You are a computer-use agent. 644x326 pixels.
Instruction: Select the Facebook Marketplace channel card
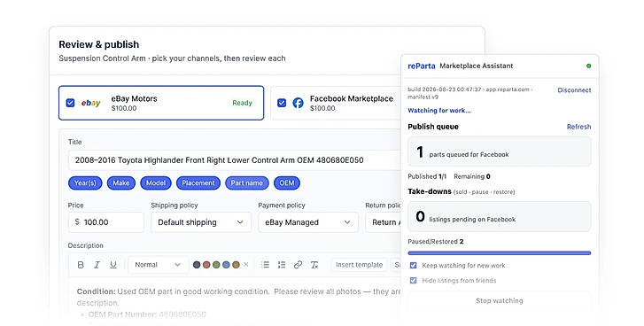tap(336, 103)
